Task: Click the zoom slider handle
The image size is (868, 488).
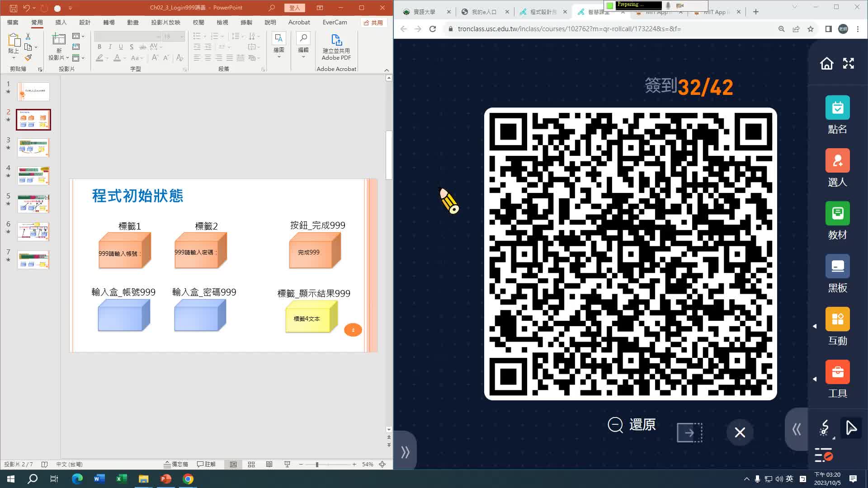Action: click(x=317, y=464)
